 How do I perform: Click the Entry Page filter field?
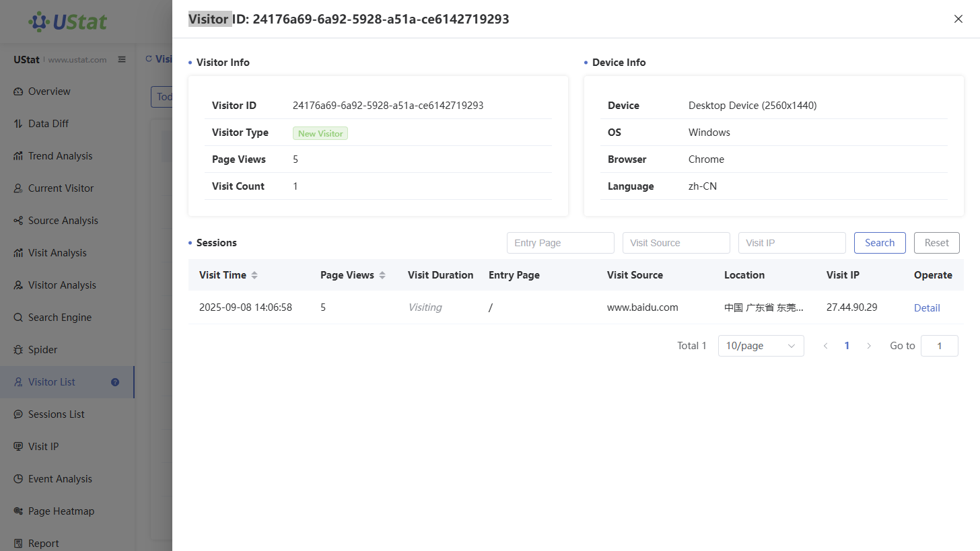(x=560, y=243)
